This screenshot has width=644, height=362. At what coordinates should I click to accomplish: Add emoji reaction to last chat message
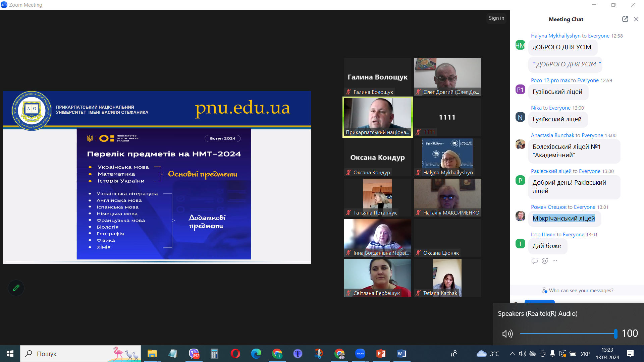(545, 261)
